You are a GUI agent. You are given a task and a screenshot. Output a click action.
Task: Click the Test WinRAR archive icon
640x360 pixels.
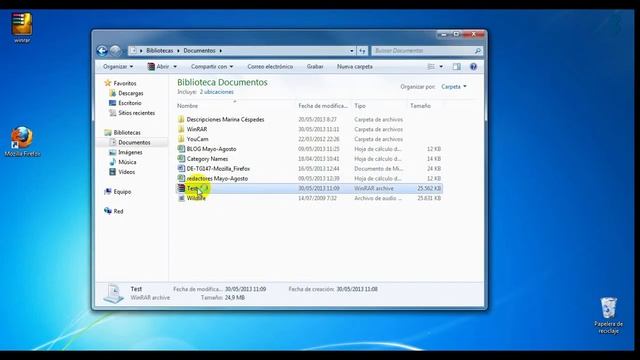click(x=181, y=188)
